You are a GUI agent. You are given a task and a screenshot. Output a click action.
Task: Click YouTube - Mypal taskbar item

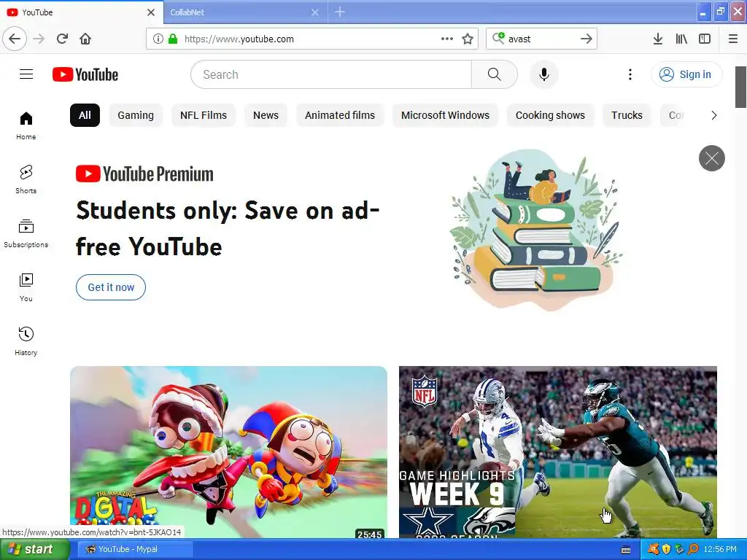(135, 549)
